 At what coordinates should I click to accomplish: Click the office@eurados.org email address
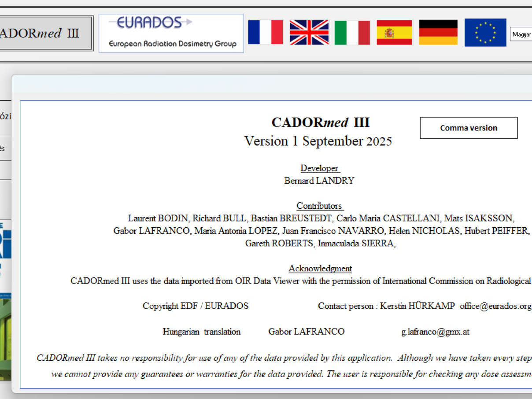tap(495, 306)
